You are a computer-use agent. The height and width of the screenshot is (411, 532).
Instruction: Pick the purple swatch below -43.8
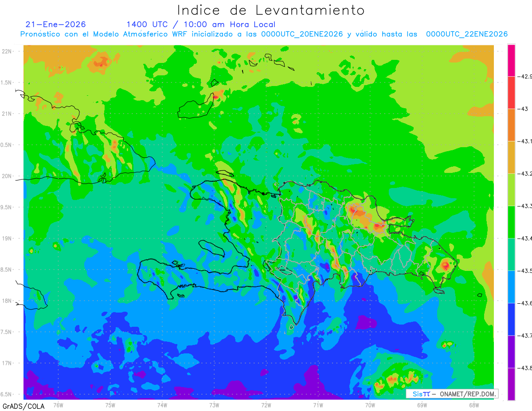511,384
